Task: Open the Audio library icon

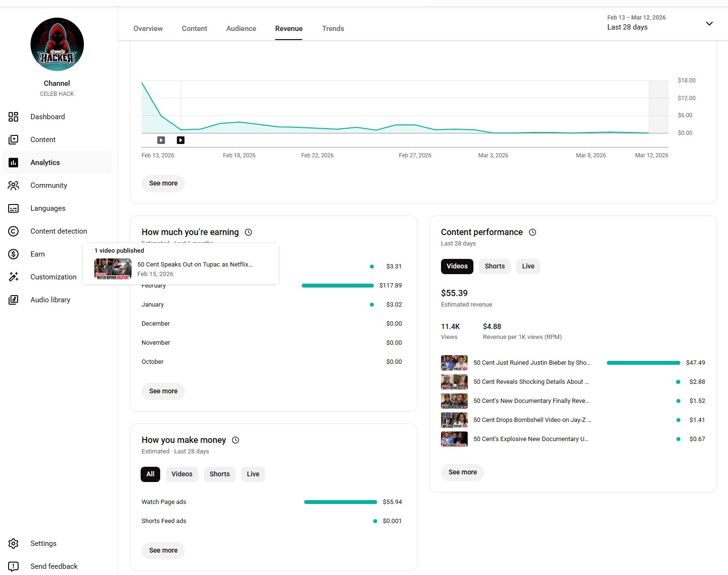Action: pyautogui.click(x=13, y=300)
